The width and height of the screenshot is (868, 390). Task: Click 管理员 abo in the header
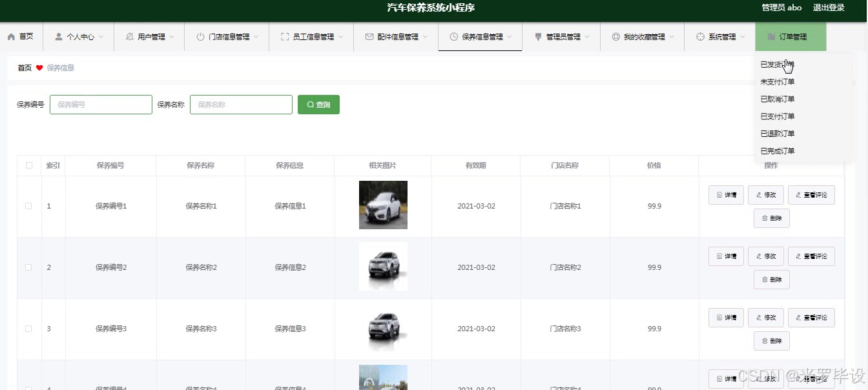(x=781, y=8)
